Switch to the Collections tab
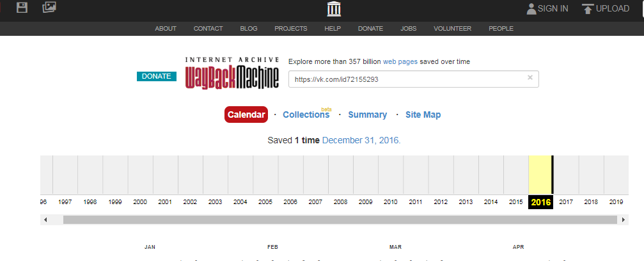The height and width of the screenshot is (261, 644). coord(306,115)
